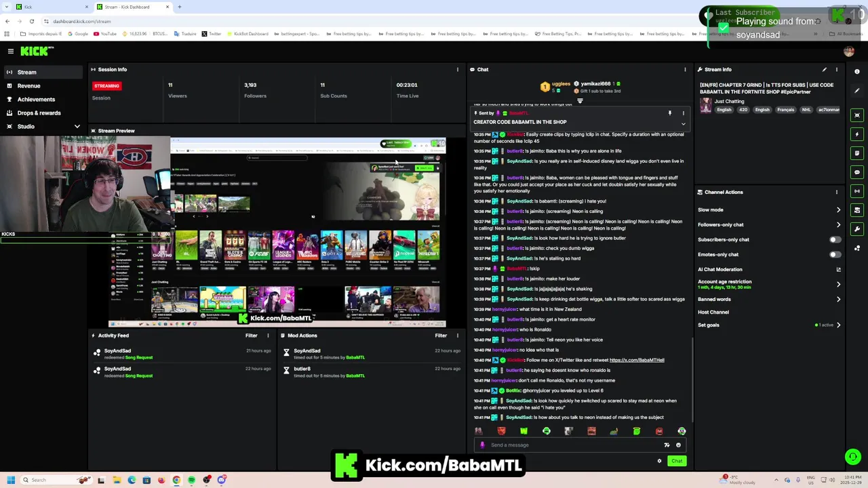Viewport: 868px width, 488px height.
Task: Click the stream preview video
Action: click(277, 232)
